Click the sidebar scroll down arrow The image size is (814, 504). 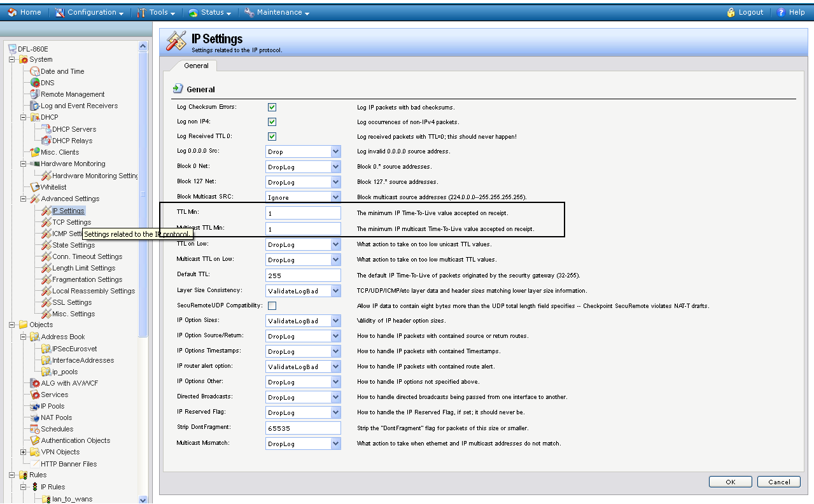[x=143, y=500]
